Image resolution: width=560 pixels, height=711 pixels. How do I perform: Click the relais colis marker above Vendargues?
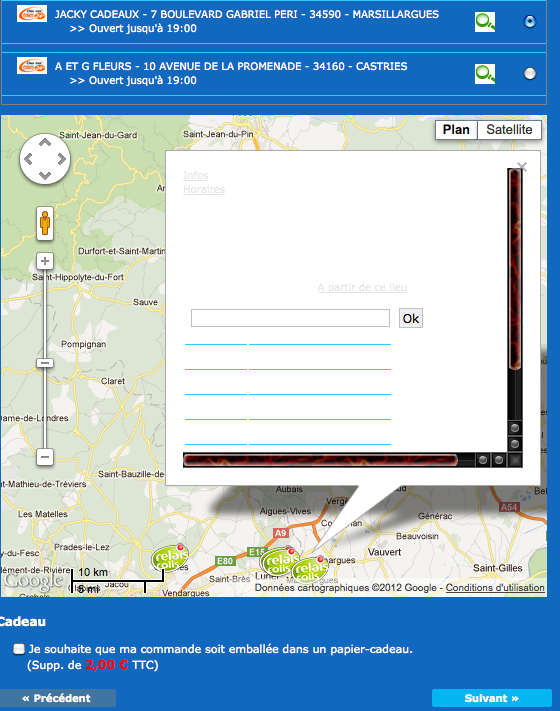tap(170, 559)
